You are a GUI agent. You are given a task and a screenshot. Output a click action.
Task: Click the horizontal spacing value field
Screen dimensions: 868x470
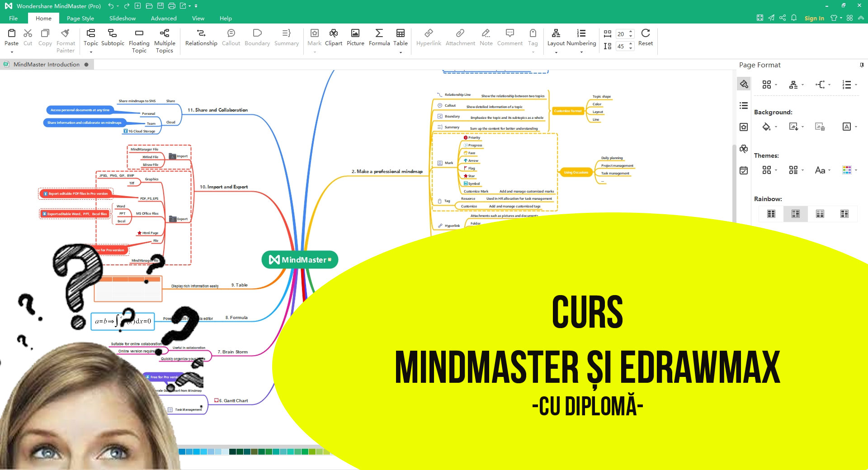621,34
